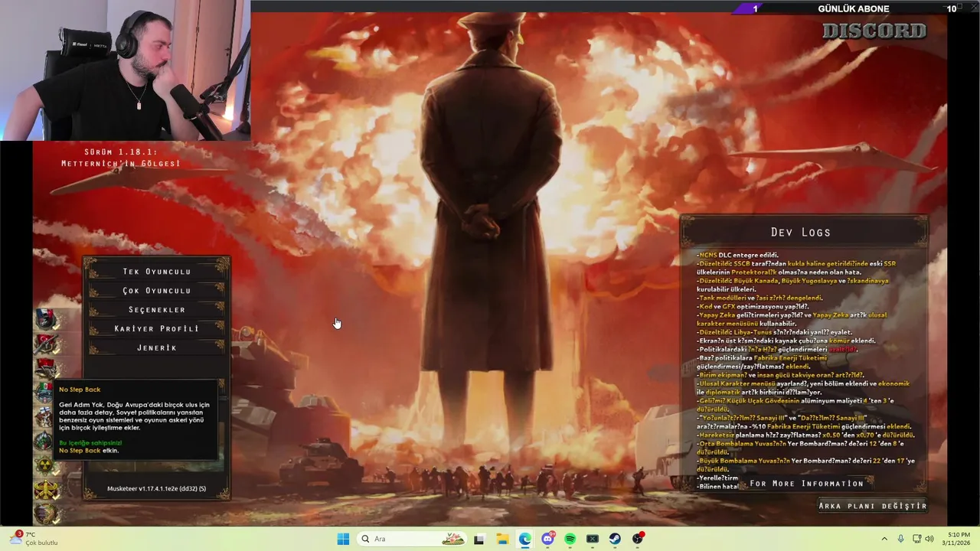Click the Dev Logs panel title
This screenshot has width=980, height=551.
[801, 233]
